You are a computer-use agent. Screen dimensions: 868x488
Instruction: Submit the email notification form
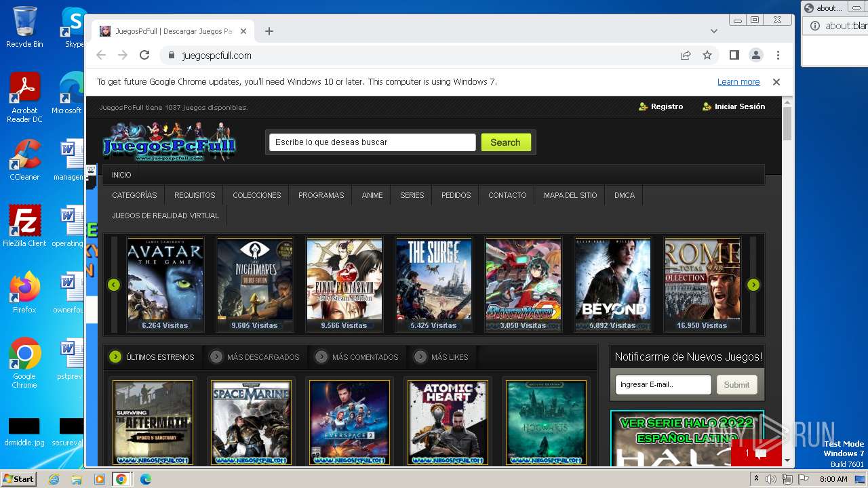(736, 384)
